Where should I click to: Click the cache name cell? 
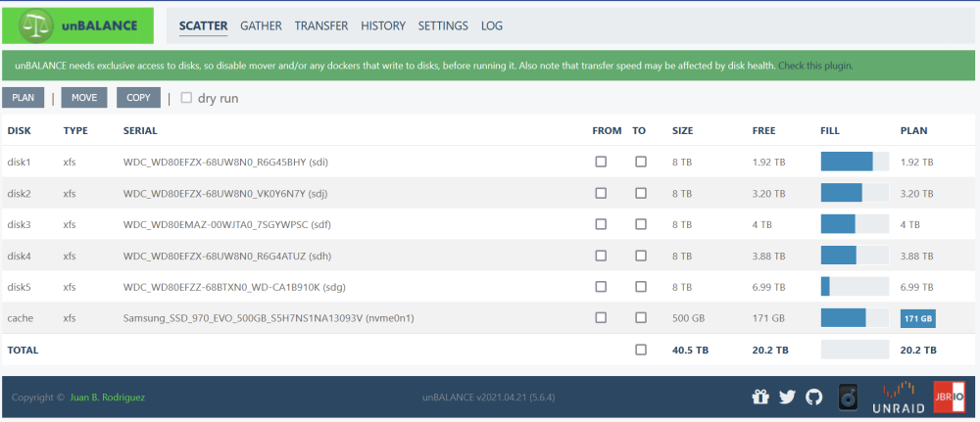(x=21, y=318)
